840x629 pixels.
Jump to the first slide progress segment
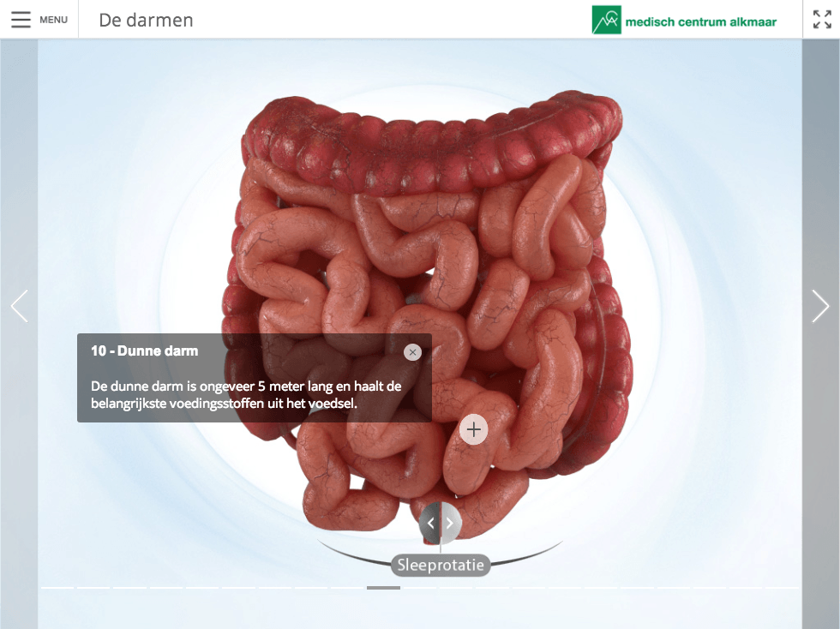(x=57, y=588)
